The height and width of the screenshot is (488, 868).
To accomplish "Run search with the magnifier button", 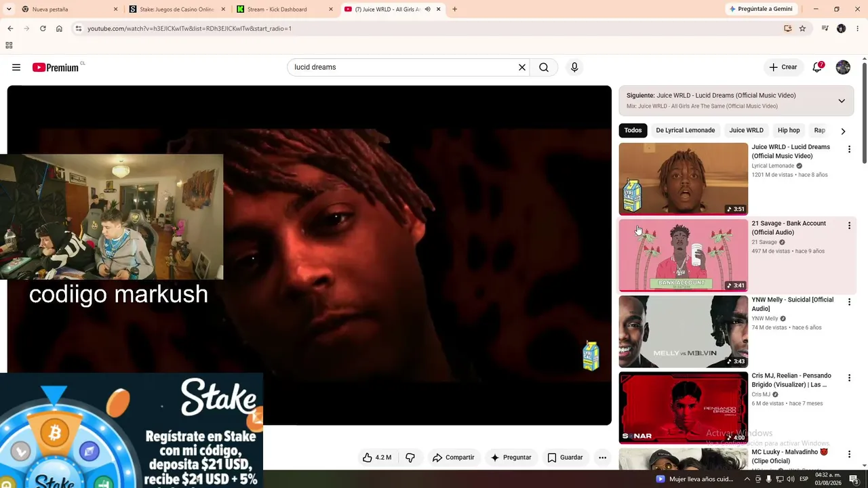I will tap(544, 67).
